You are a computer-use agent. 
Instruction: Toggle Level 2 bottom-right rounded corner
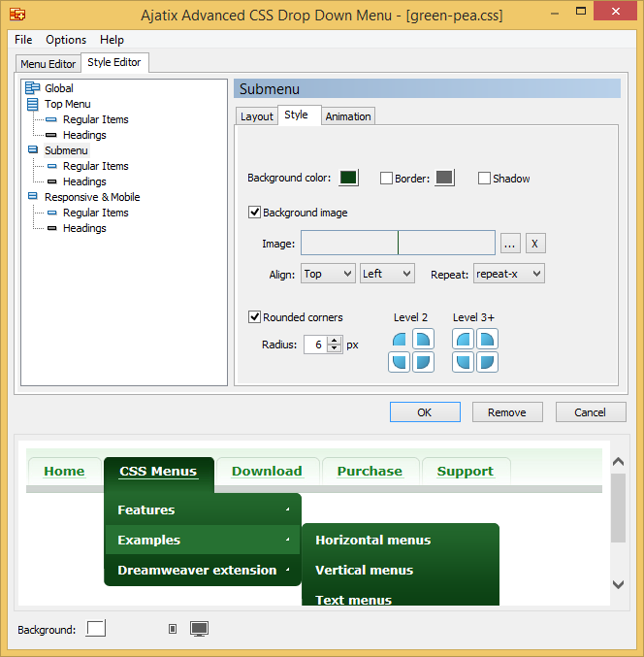coord(423,362)
